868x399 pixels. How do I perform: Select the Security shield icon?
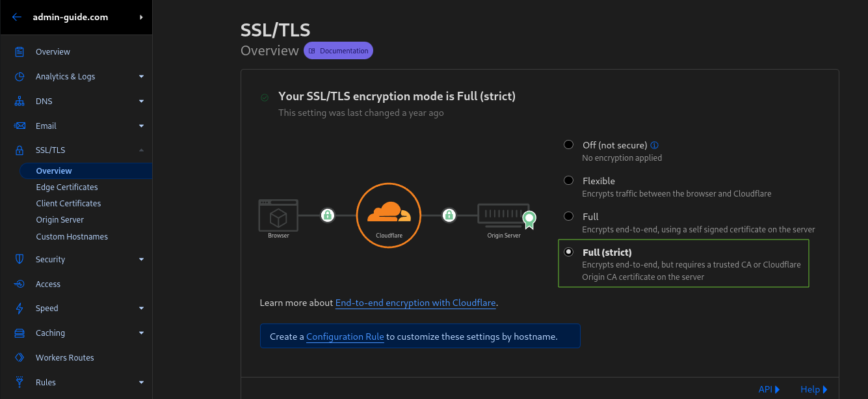tap(20, 259)
